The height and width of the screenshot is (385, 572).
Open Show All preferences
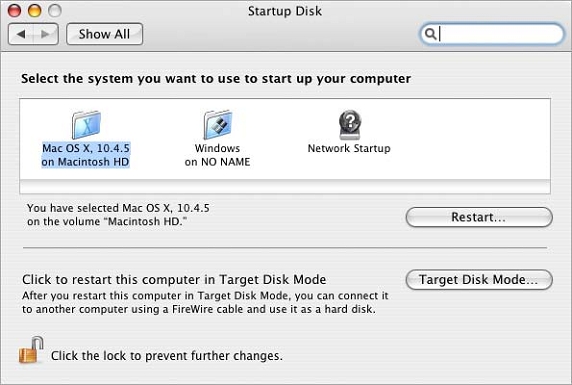click(x=104, y=34)
